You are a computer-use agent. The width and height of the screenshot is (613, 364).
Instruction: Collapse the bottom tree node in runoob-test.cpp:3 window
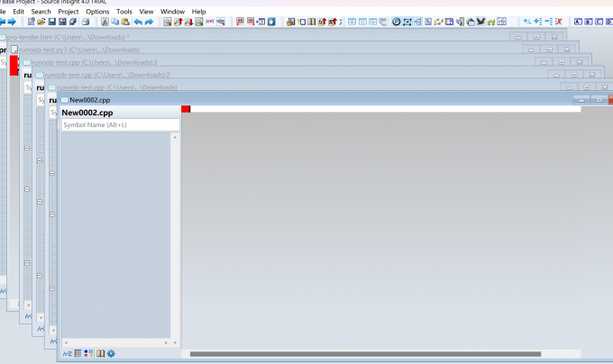[27, 263]
